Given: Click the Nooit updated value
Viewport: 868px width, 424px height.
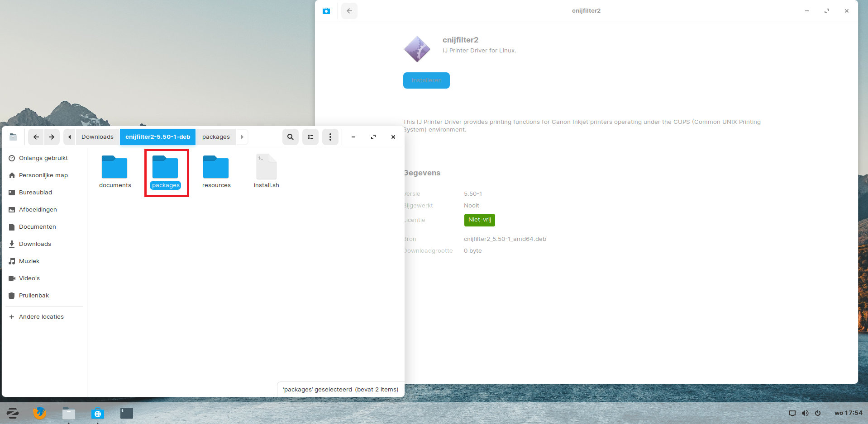Looking at the screenshot, I should tap(472, 206).
